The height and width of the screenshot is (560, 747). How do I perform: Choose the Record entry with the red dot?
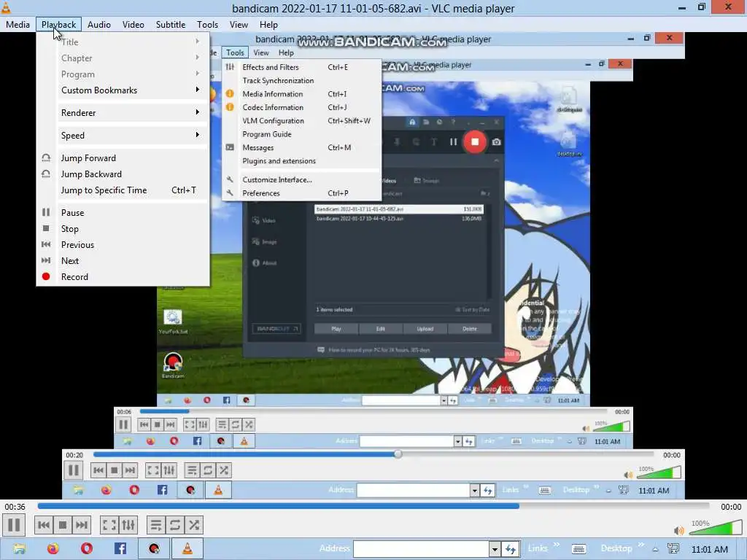[123, 276]
